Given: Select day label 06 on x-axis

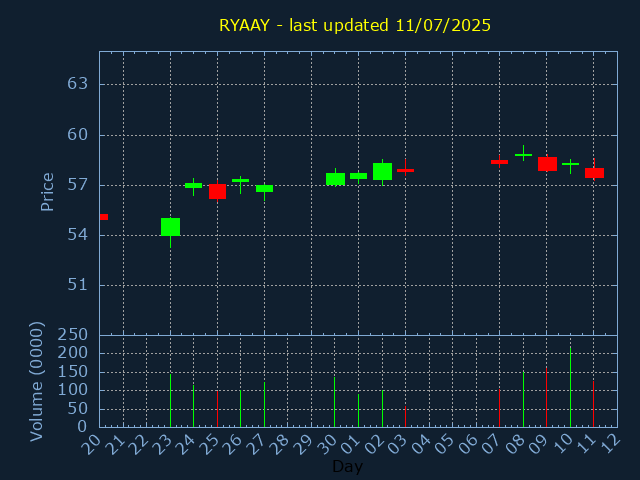Looking at the screenshot, I should pyautogui.click(x=467, y=444).
